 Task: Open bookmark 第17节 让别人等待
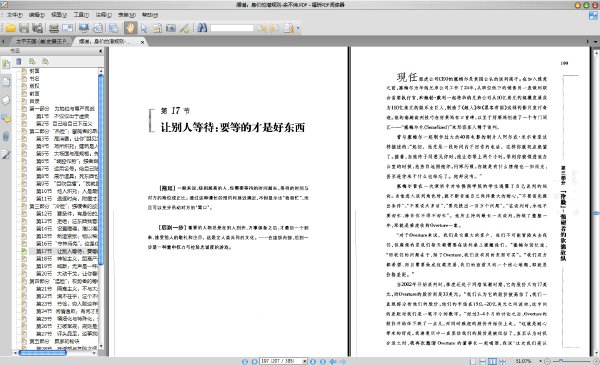pos(66,251)
